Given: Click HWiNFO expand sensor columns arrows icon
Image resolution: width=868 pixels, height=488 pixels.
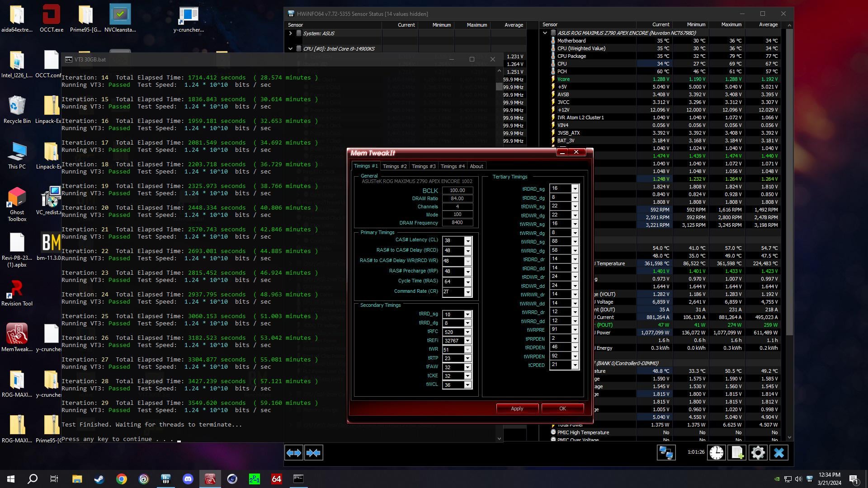Looking at the screenshot, I should point(294,453).
